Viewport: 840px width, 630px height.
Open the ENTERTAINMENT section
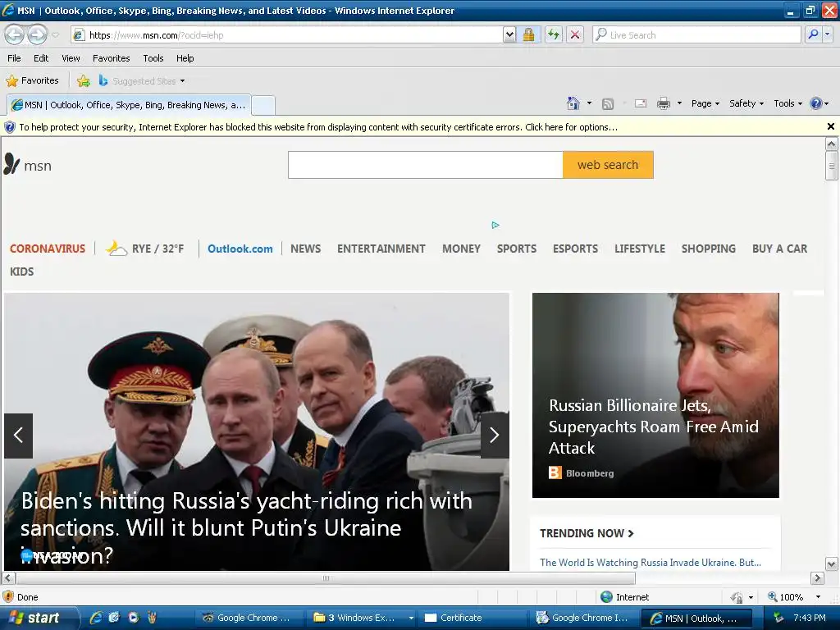pyautogui.click(x=381, y=249)
